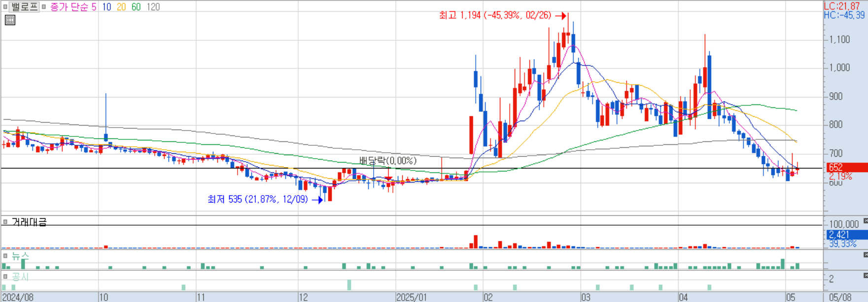The image size is (868, 302).
Task: Click the 12 month date axis label
Action: pos(303,297)
